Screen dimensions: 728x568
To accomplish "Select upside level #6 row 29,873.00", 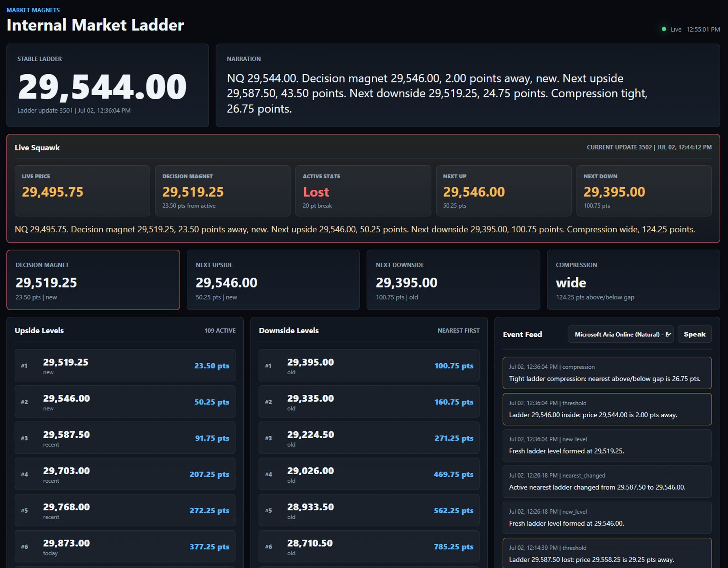I will click(x=125, y=546).
